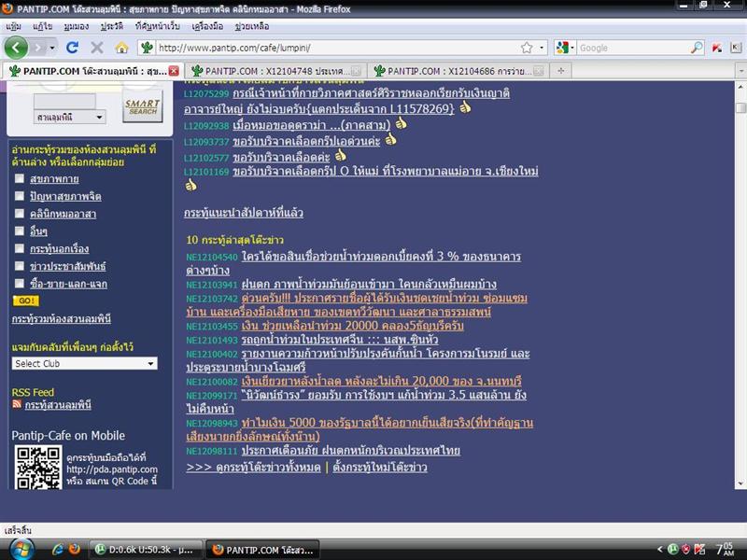
Task: Click the orange RSS feed icon
Action: pos(17,404)
